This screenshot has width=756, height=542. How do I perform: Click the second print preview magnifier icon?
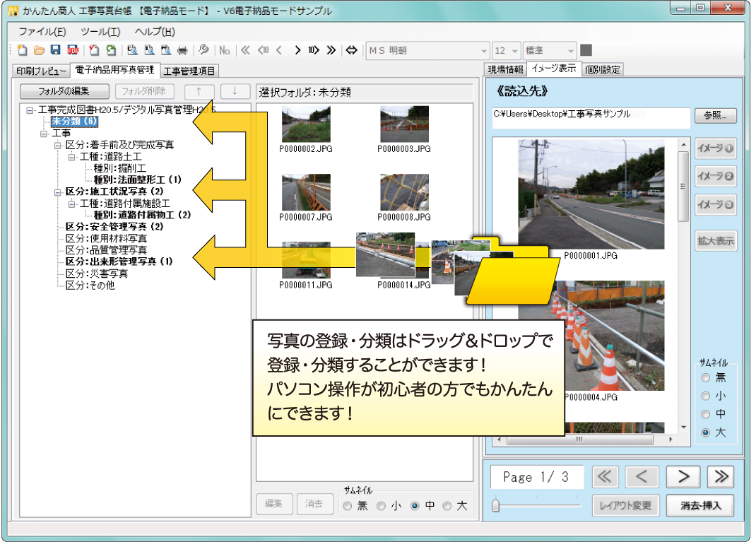tap(150, 50)
